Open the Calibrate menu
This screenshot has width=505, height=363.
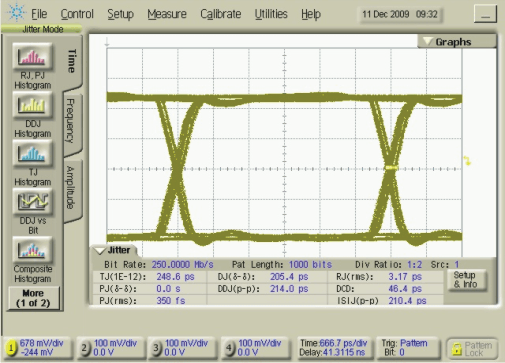(x=220, y=14)
